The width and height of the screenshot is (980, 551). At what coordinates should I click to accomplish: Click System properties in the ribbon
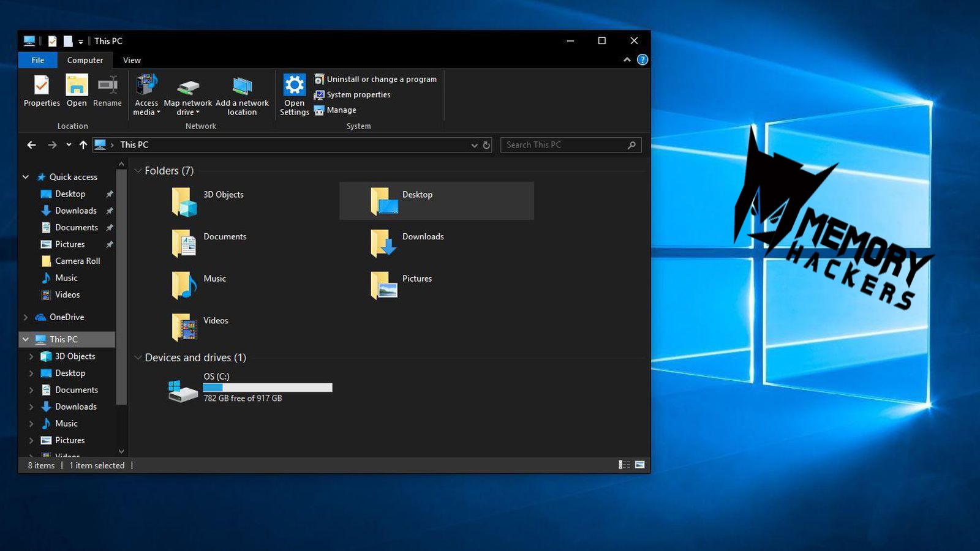point(352,94)
